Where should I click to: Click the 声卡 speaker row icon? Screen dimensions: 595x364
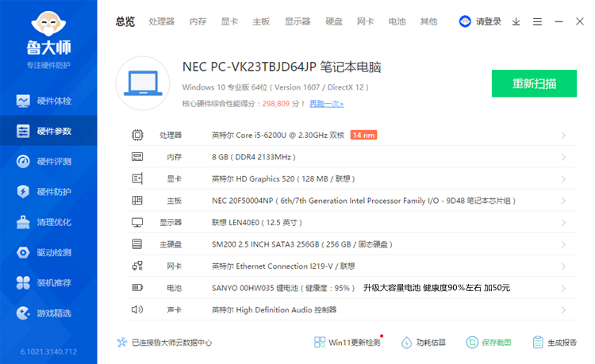(x=137, y=310)
